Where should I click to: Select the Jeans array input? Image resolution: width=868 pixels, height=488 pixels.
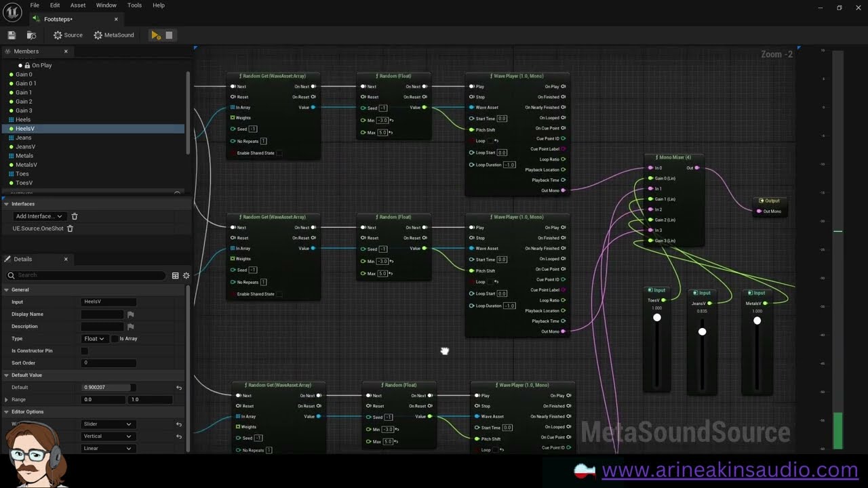click(23, 138)
